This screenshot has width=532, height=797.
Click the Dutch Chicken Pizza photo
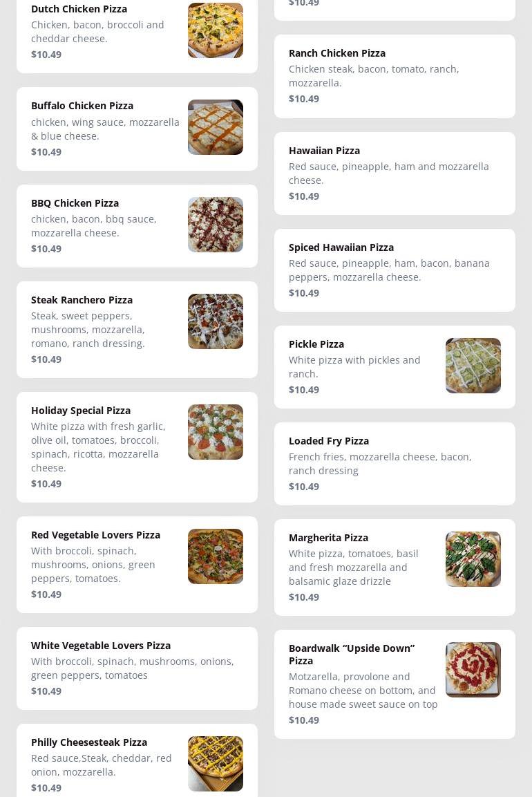coord(215,30)
